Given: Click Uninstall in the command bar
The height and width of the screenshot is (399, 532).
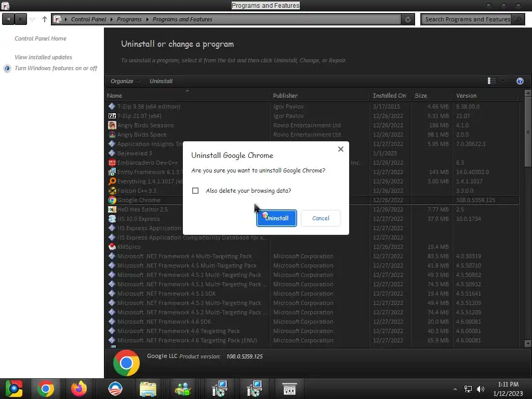Looking at the screenshot, I should (x=161, y=81).
